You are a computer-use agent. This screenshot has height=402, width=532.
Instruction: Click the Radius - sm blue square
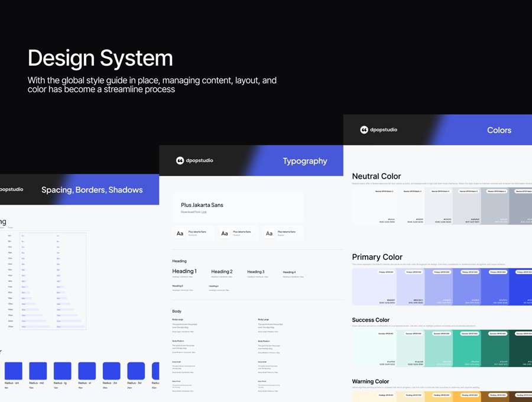click(x=14, y=371)
